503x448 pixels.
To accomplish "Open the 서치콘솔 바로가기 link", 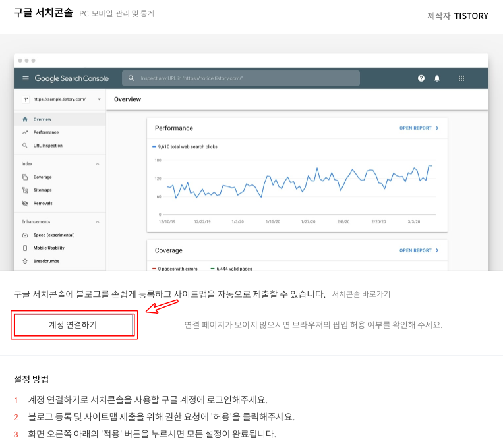I will 361,294.
